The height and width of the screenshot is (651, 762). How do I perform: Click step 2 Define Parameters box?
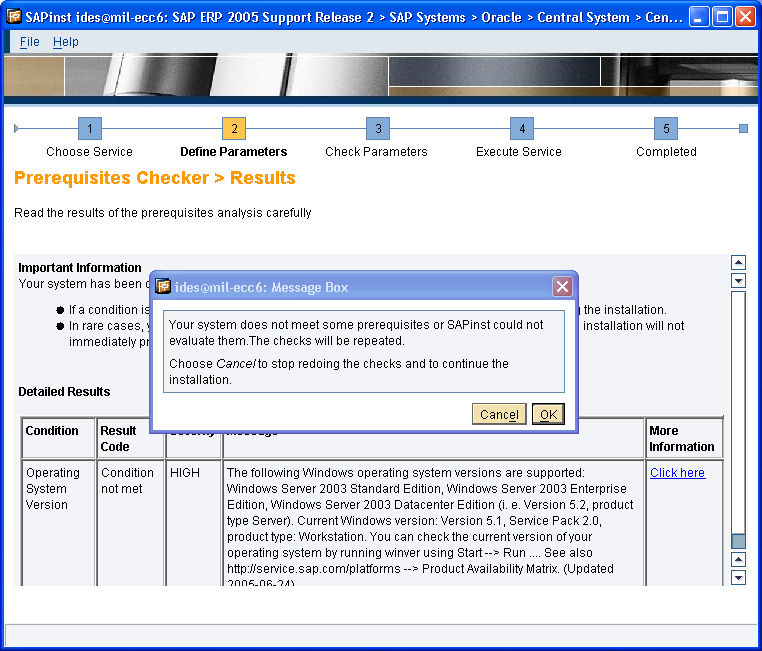pyautogui.click(x=234, y=128)
